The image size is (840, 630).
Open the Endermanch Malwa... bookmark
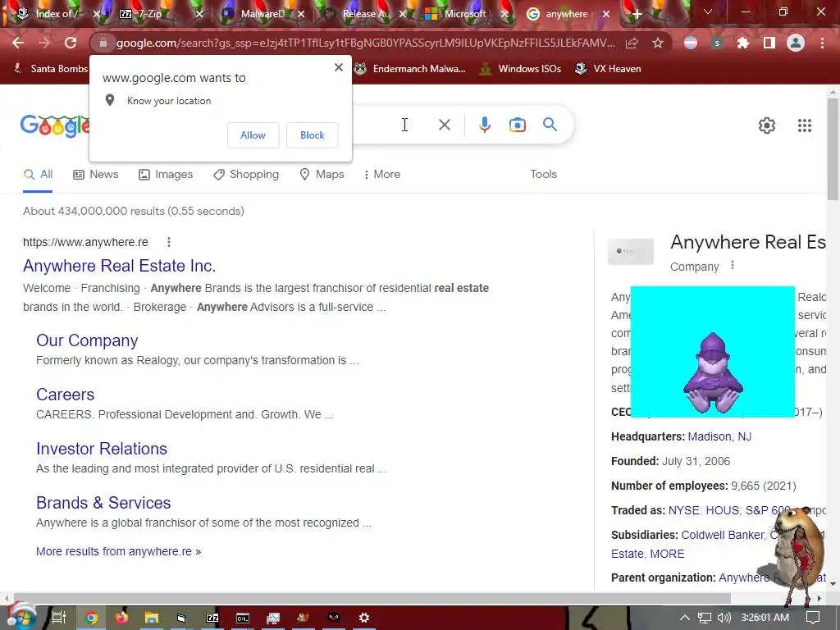[410, 69]
